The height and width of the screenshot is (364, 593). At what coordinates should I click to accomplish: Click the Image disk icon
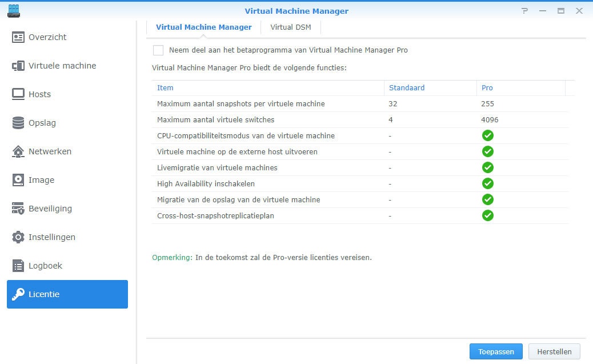pyautogui.click(x=18, y=180)
